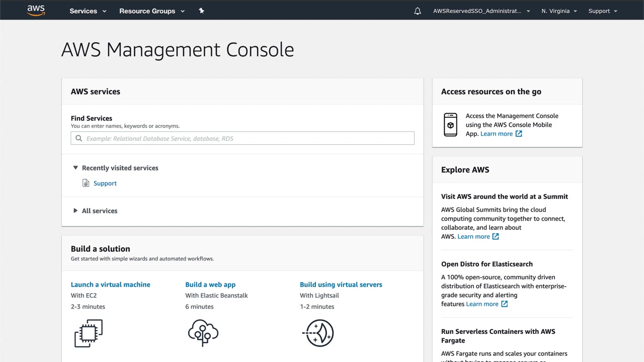Click the EC2 virtual machine chip icon
Viewport: 644px width, 362px height.
point(89,333)
